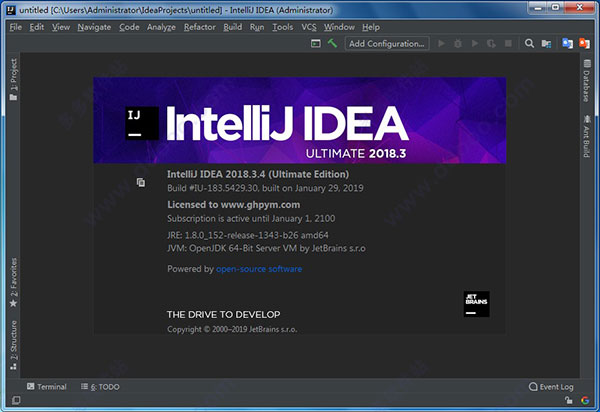Toggle tool window buttons via bottom-left icon
Image resolution: width=600 pixels, height=412 pixels.
pyautogui.click(x=16, y=400)
